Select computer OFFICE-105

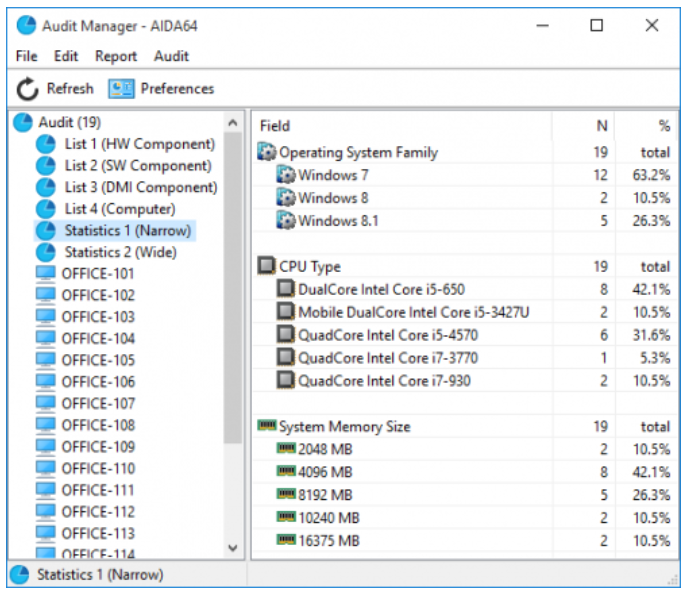98,360
